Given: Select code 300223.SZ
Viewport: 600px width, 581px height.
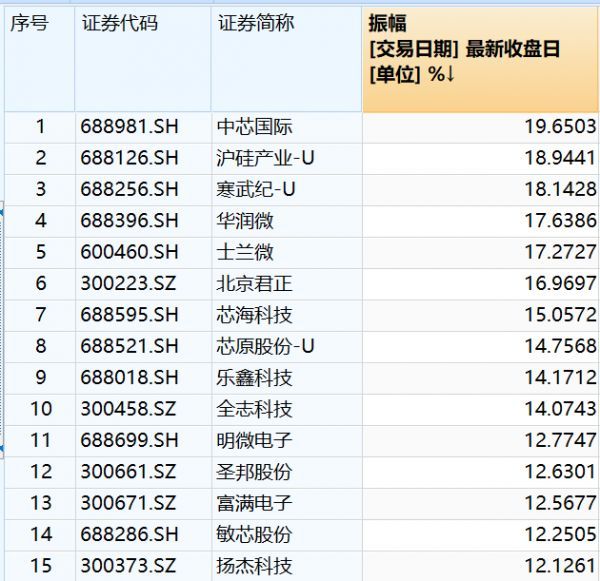Looking at the screenshot, I should point(128,284).
